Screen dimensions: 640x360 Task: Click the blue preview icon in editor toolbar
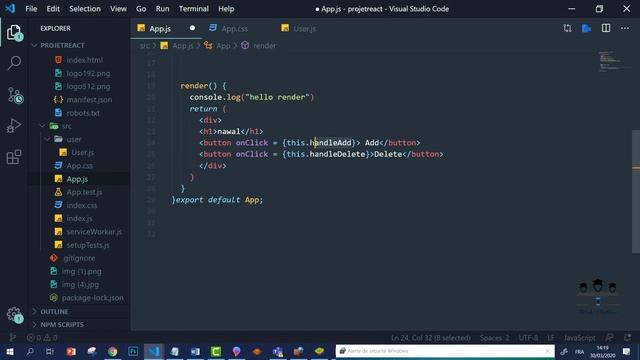coord(587,28)
